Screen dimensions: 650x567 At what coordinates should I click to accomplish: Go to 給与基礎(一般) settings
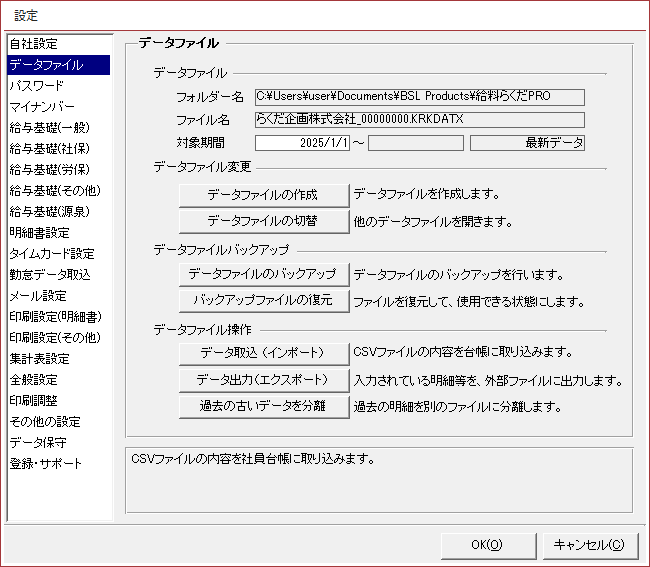[x=48, y=128]
